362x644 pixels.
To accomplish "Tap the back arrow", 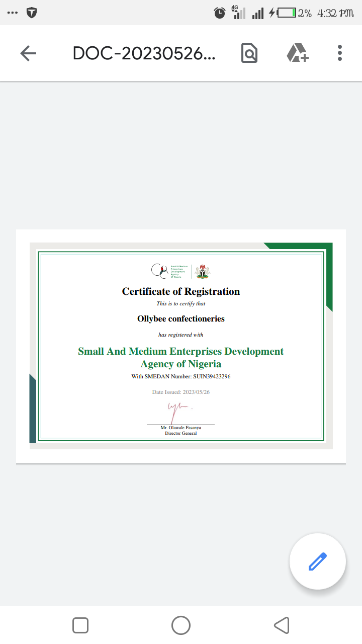I will click(28, 53).
